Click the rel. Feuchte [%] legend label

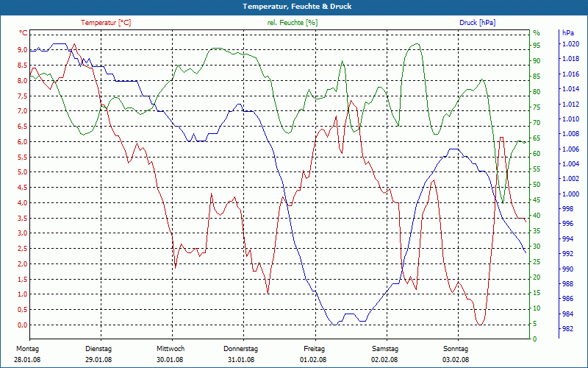click(x=292, y=23)
